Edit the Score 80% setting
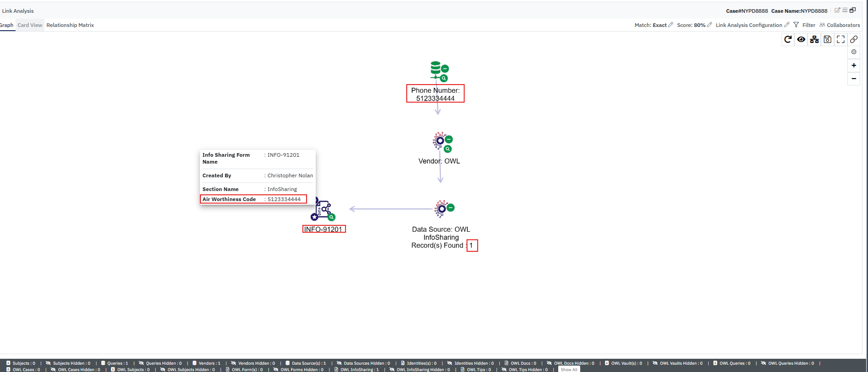 coord(709,25)
